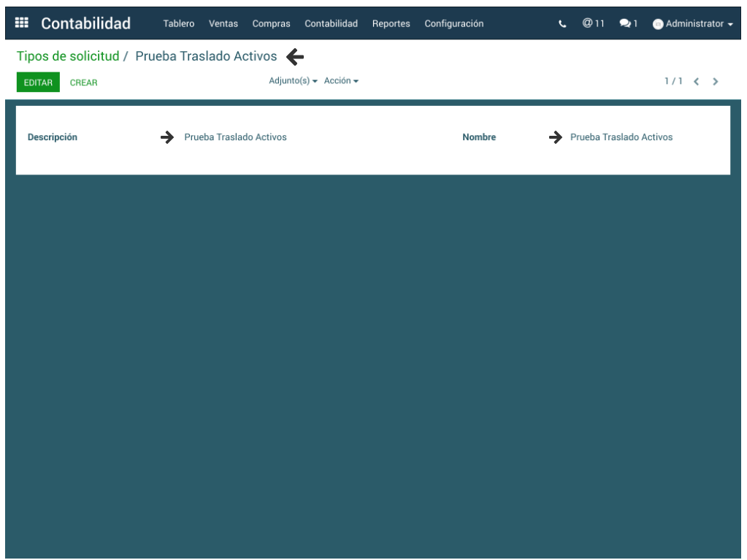
Task: Click the 1 / 1 pager counter
Action: pyautogui.click(x=673, y=81)
